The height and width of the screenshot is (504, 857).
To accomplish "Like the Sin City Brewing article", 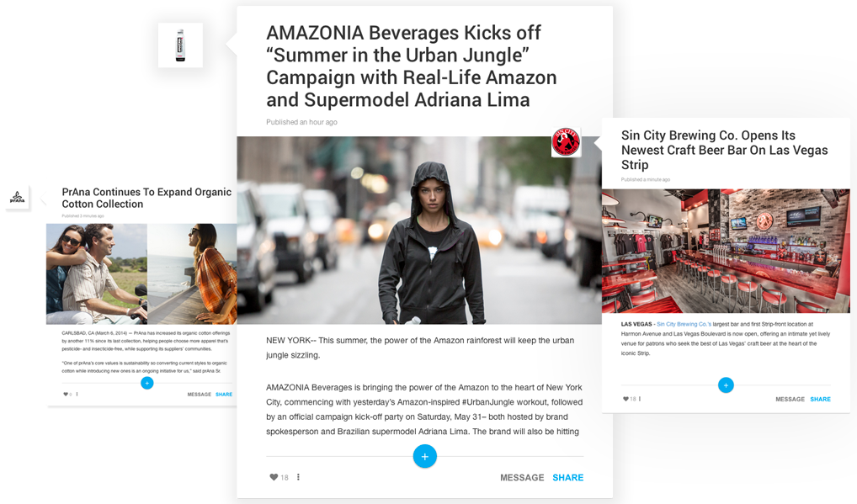I will (625, 399).
